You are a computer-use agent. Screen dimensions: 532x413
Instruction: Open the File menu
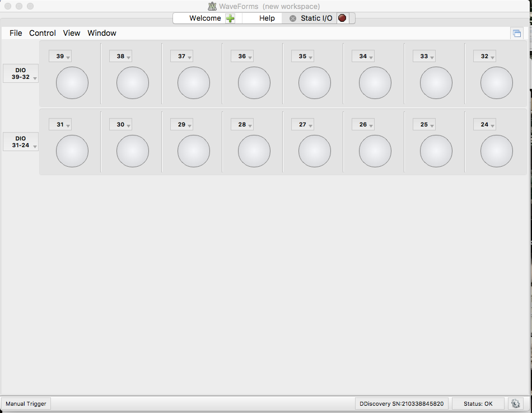pyautogui.click(x=16, y=33)
